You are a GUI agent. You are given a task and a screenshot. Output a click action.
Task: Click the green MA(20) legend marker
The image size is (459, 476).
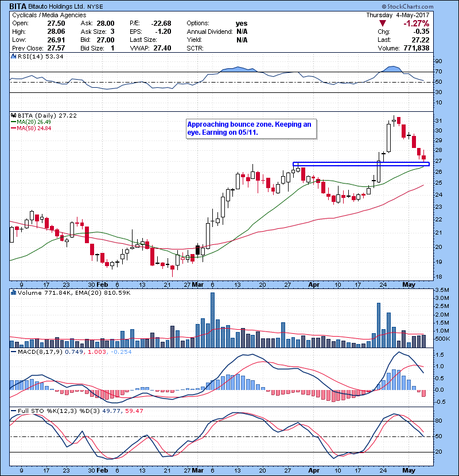14,122
